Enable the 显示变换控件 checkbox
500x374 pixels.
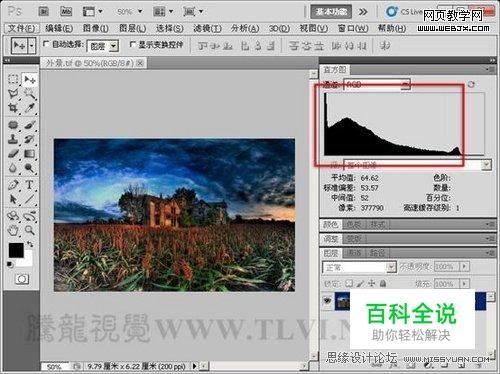click(x=133, y=44)
